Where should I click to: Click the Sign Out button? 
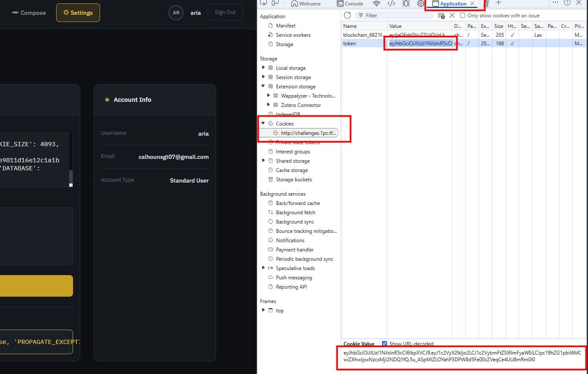[x=225, y=12]
